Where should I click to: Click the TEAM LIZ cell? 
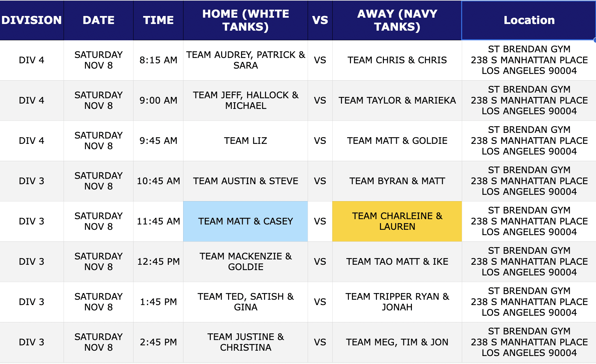point(245,141)
